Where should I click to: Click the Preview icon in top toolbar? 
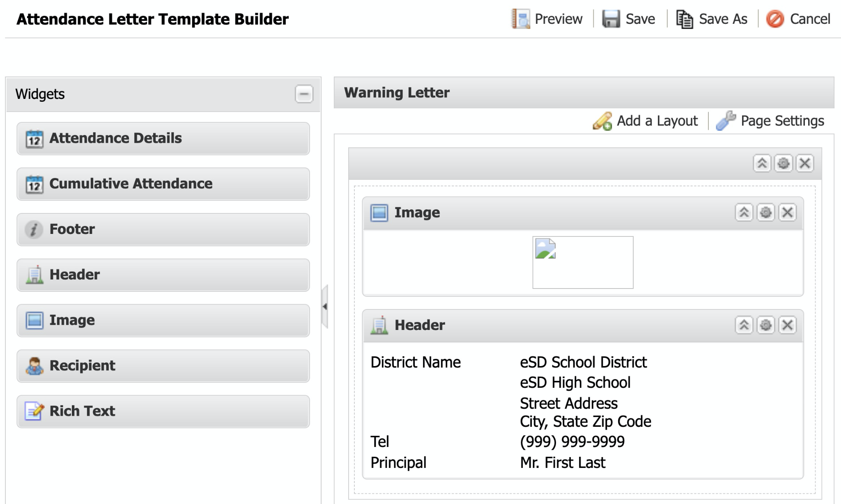click(x=521, y=19)
